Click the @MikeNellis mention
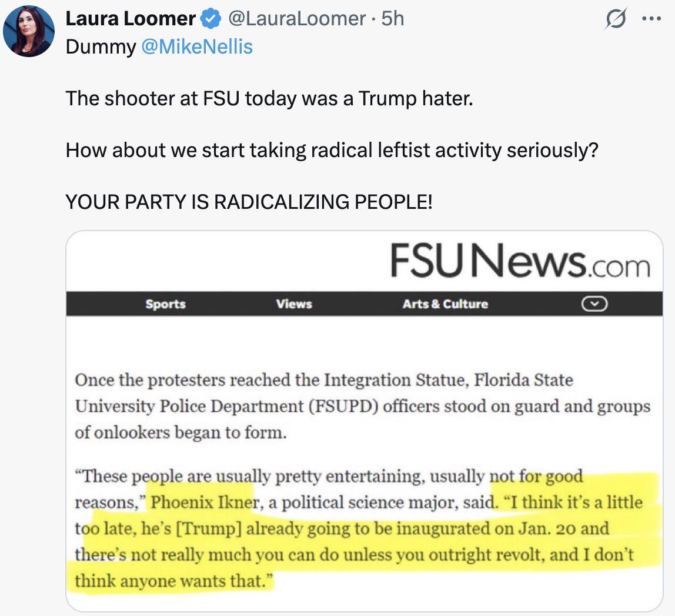The height and width of the screenshot is (616, 675). 197,46
